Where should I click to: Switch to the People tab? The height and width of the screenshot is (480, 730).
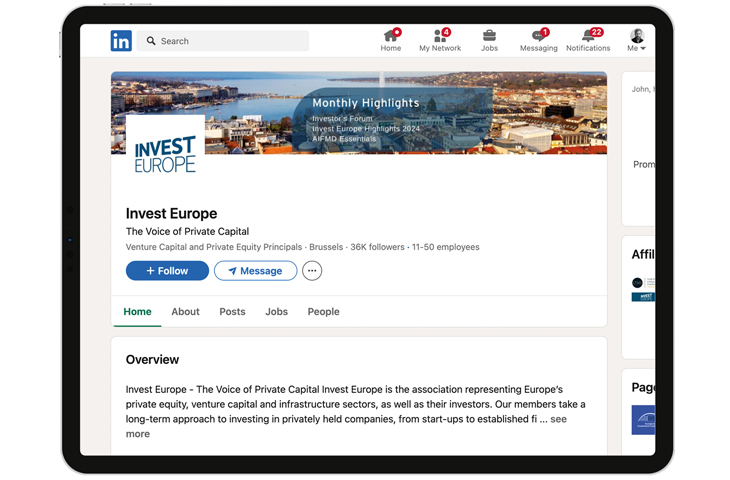pyautogui.click(x=324, y=311)
